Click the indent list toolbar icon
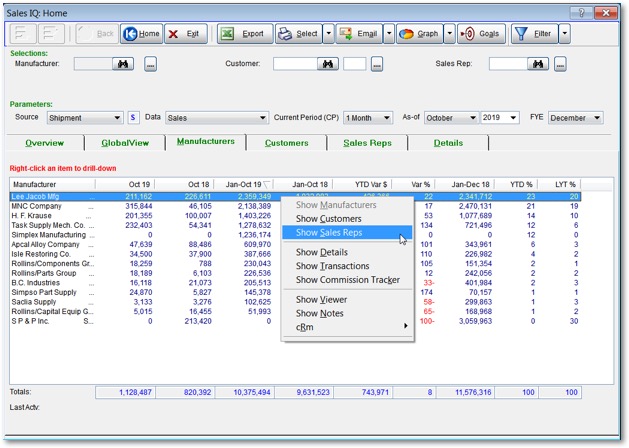 pyautogui.click(x=51, y=34)
